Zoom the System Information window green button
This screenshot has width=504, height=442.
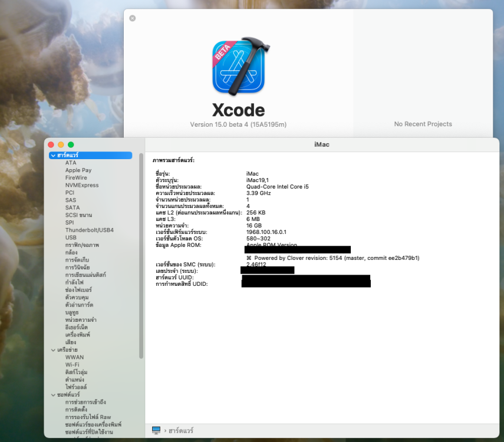[x=71, y=144]
